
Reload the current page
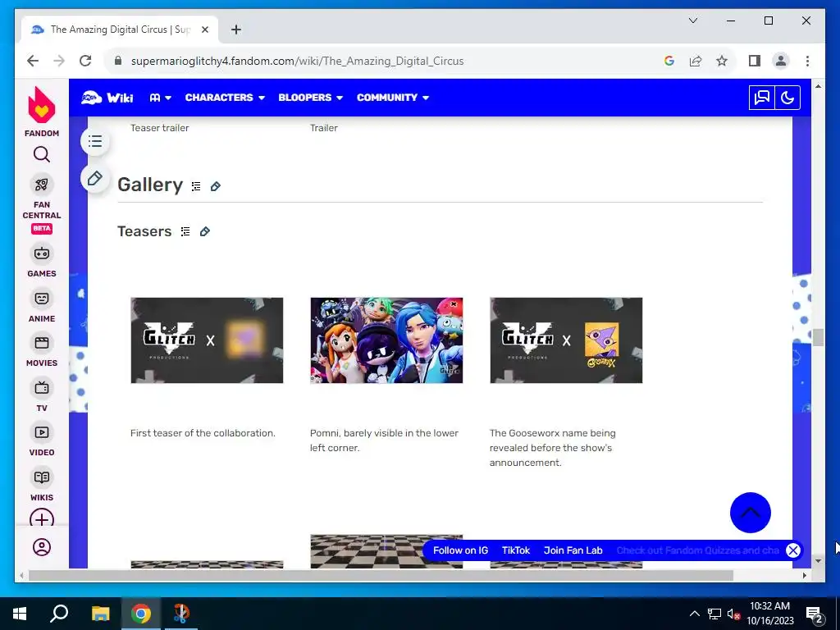(x=85, y=61)
